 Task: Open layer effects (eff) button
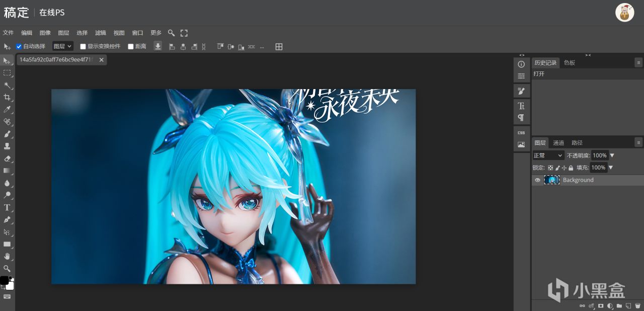click(592, 305)
